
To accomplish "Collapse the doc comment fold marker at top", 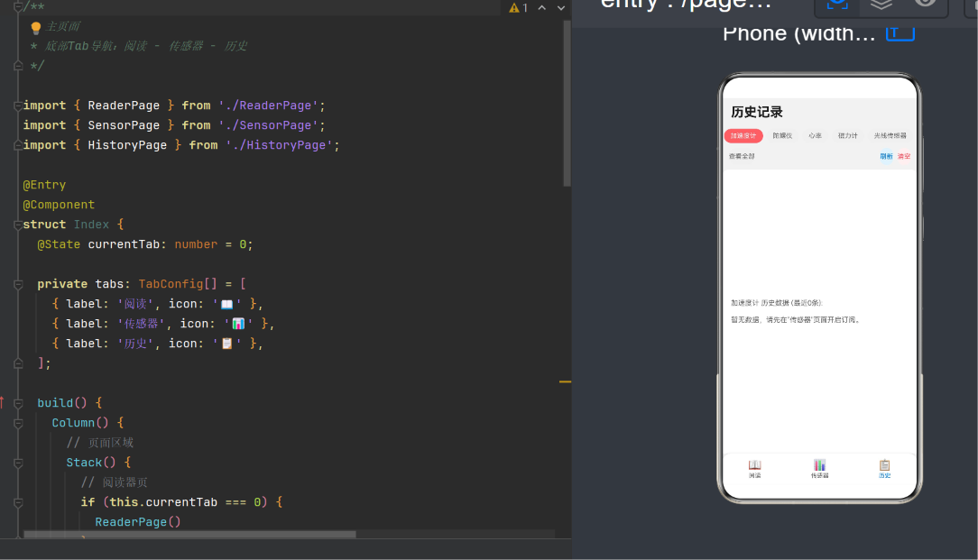I will pos(18,7).
